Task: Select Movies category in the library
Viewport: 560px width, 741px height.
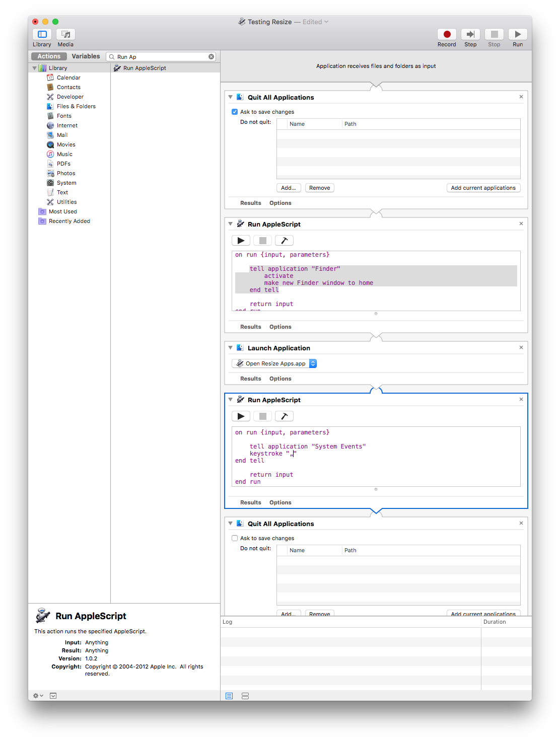Action: point(66,144)
